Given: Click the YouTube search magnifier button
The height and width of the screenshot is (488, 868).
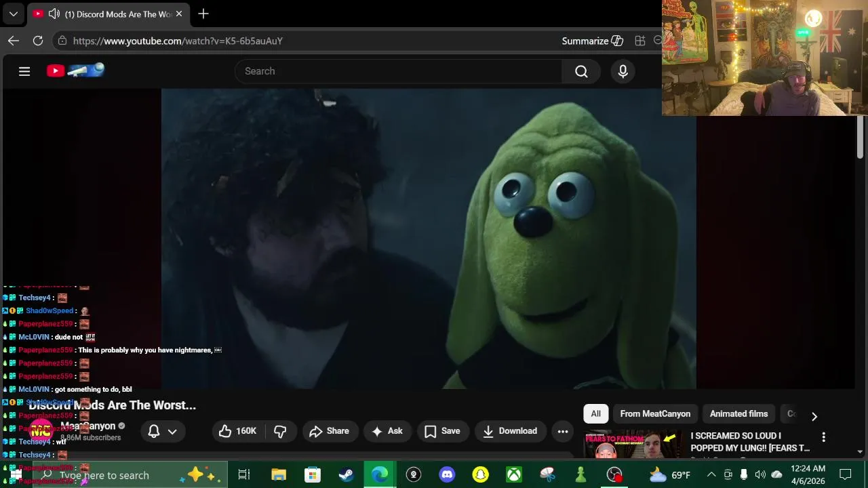Looking at the screenshot, I should [581, 71].
